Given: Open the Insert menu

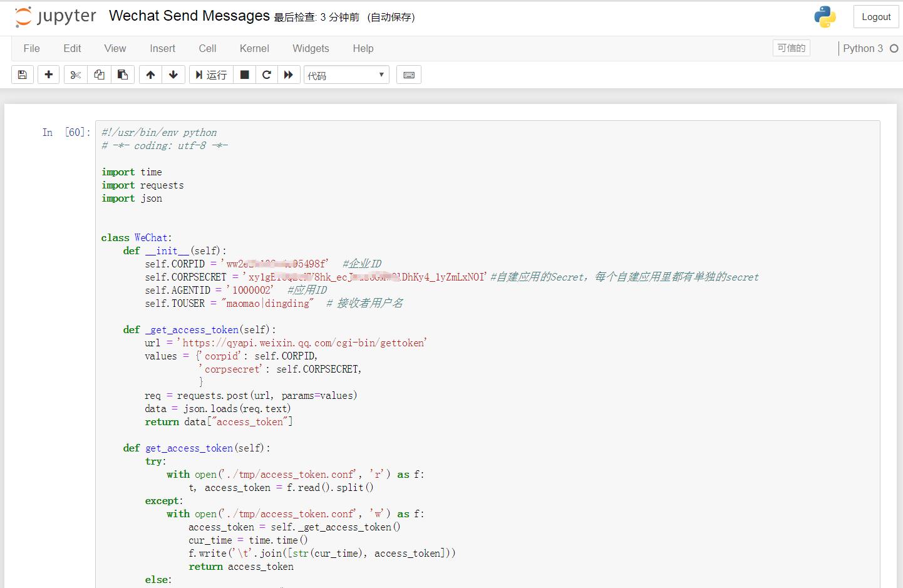Looking at the screenshot, I should click(x=163, y=48).
